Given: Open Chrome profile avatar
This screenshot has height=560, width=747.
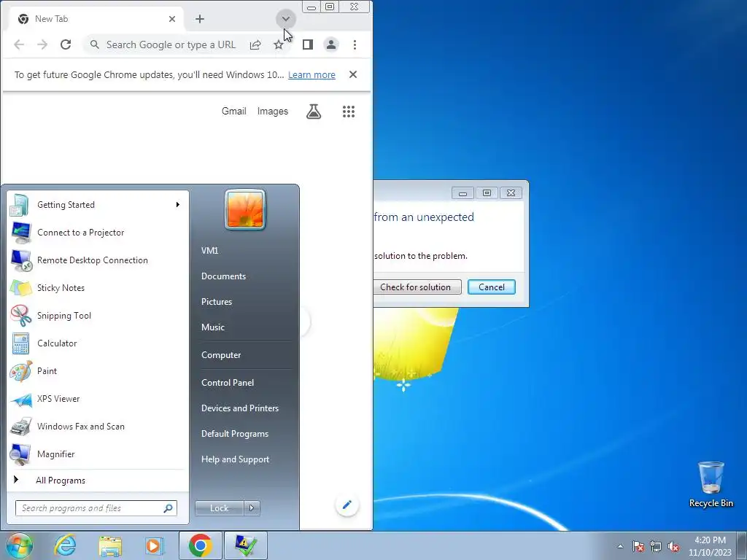Looking at the screenshot, I should point(331,44).
